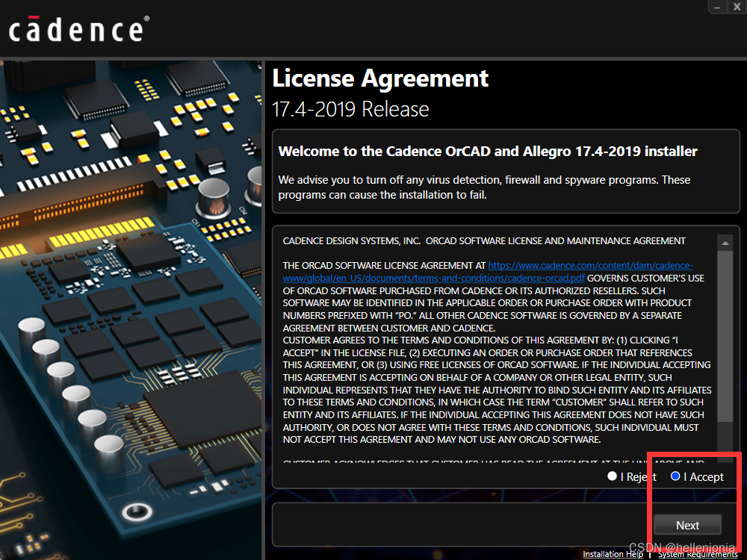
Task: Close the Cadence installer window
Action: coord(737,7)
